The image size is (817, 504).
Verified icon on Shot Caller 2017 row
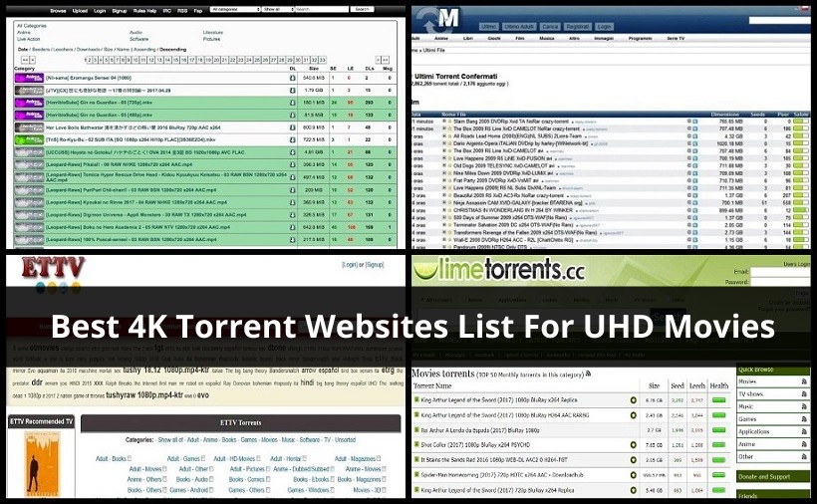point(633,445)
